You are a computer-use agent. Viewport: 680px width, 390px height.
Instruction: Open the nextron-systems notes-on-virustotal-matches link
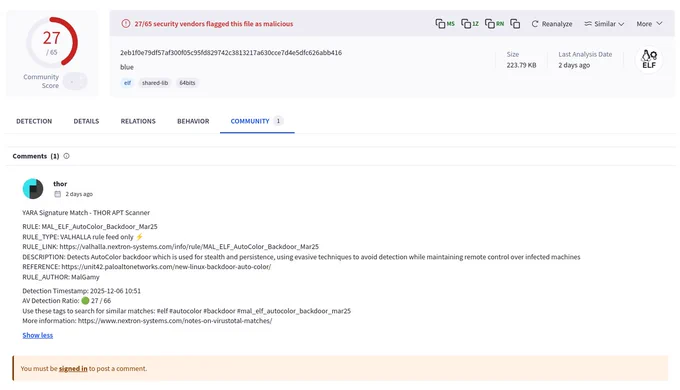tap(175, 321)
